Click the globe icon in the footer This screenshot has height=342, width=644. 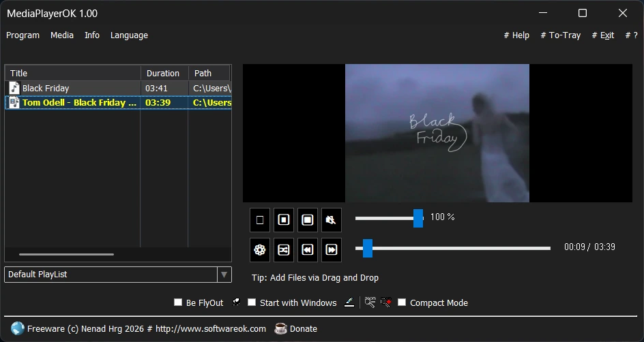coord(18,328)
